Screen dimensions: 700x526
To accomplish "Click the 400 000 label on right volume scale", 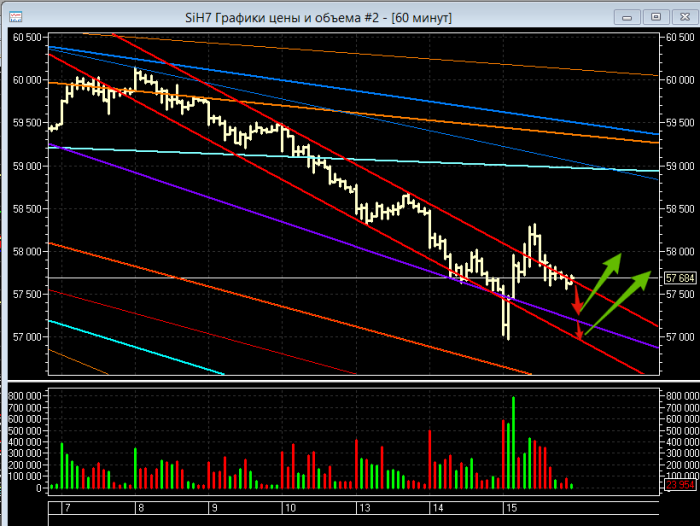I will click(x=682, y=442).
